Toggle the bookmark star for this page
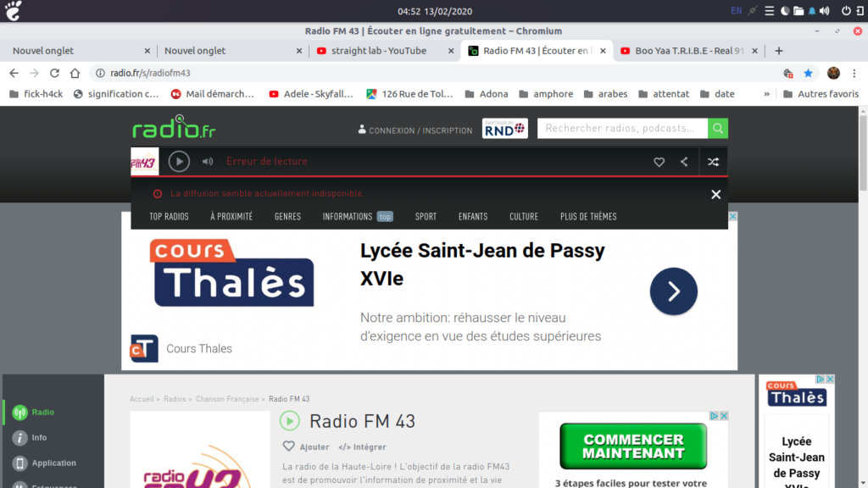868x488 pixels. click(x=808, y=73)
